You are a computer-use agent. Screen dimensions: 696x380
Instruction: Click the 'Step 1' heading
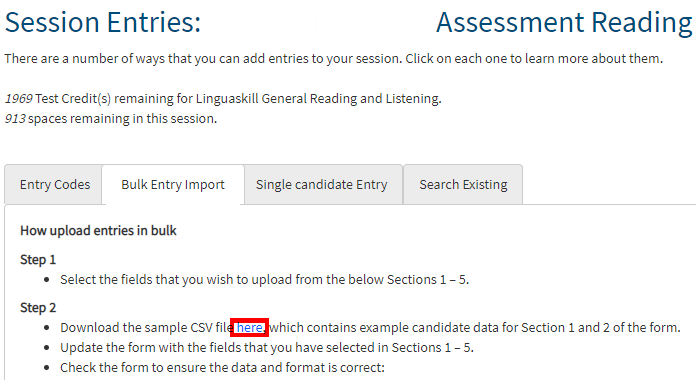[x=38, y=260]
